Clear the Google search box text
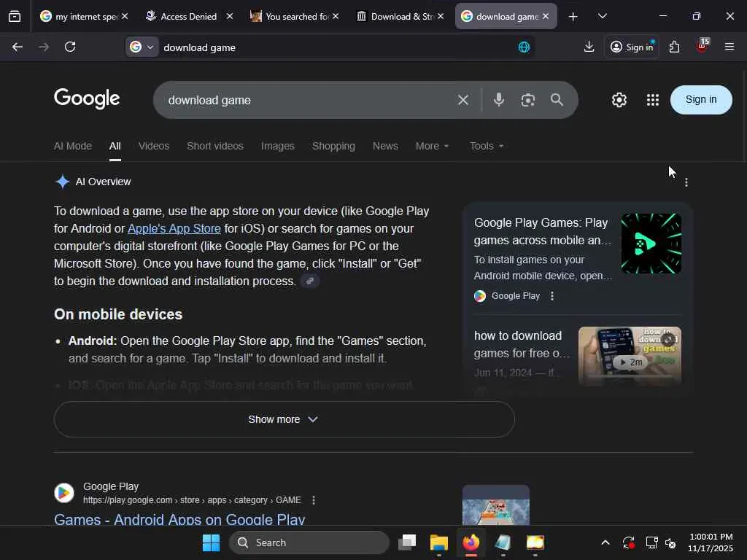 point(463,100)
